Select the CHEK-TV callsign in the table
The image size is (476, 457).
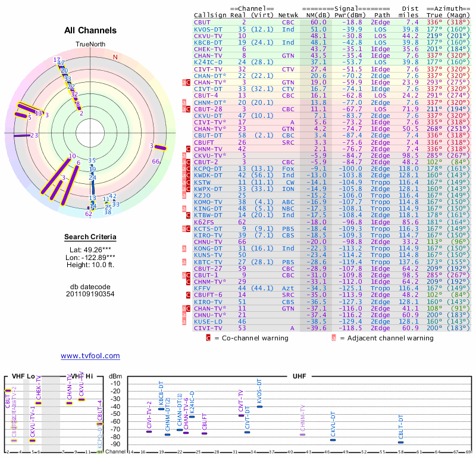pyautogui.click(x=208, y=49)
